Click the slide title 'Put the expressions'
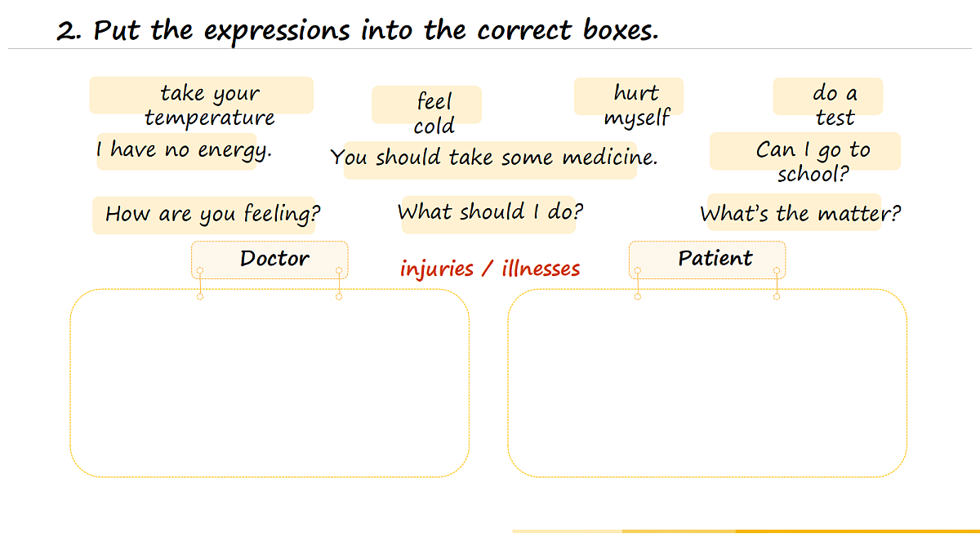Screen dimensions: 980x551 click(221, 31)
